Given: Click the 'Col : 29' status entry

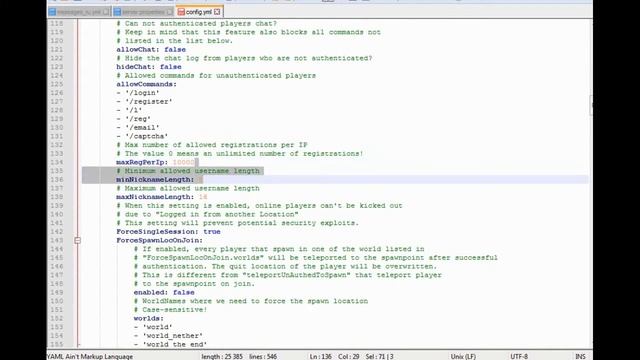Looking at the screenshot, I should (349, 356).
